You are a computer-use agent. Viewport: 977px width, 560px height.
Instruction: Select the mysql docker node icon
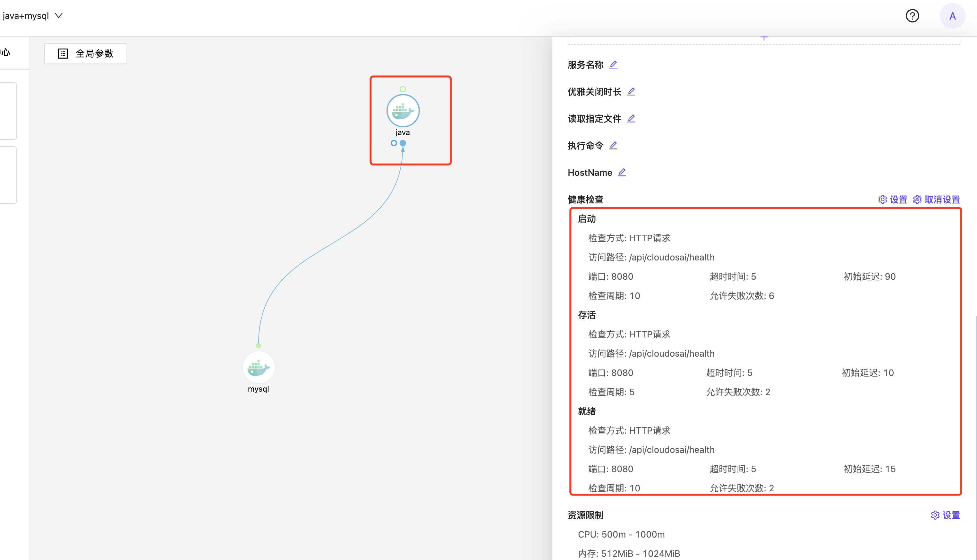pyautogui.click(x=259, y=367)
